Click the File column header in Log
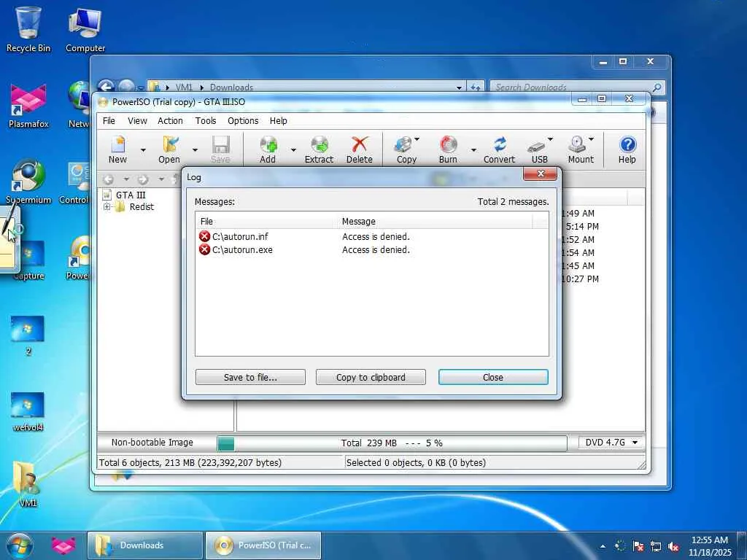The width and height of the screenshot is (747, 560). pyautogui.click(x=267, y=222)
